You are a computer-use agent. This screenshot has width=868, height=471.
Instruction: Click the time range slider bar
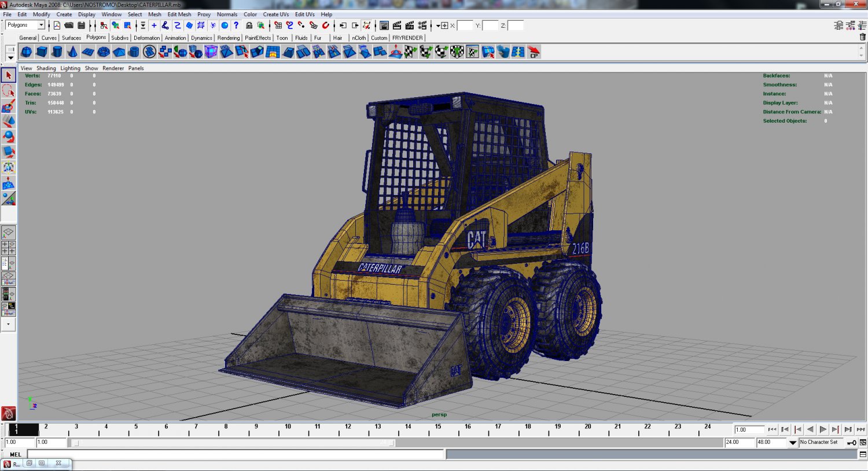tap(233, 443)
